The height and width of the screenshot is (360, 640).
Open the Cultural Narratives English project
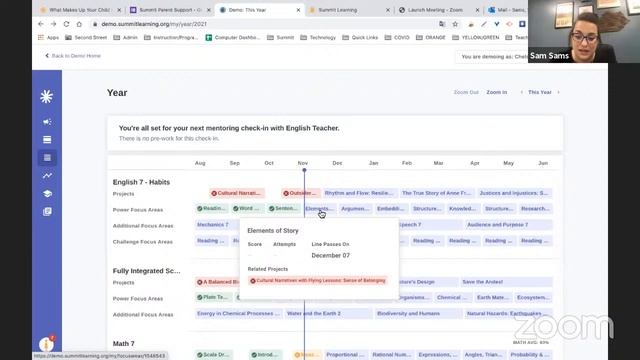pos(237,193)
